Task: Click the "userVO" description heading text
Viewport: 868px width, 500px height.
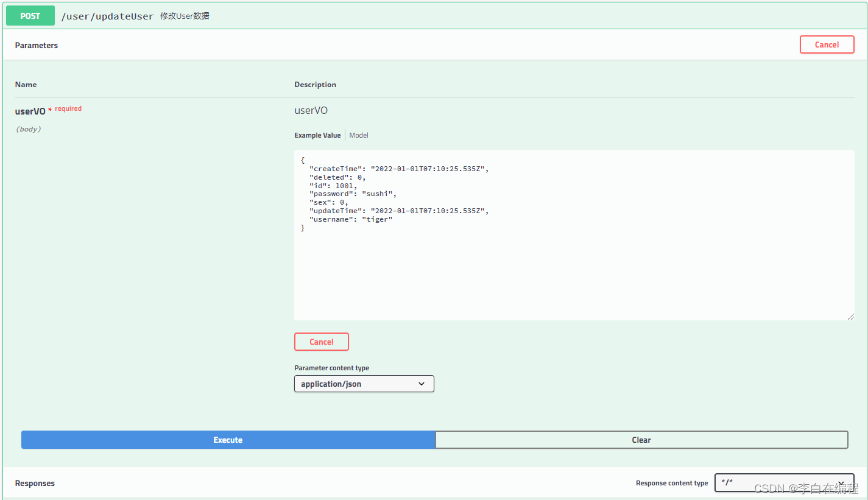Action: (311, 110)
